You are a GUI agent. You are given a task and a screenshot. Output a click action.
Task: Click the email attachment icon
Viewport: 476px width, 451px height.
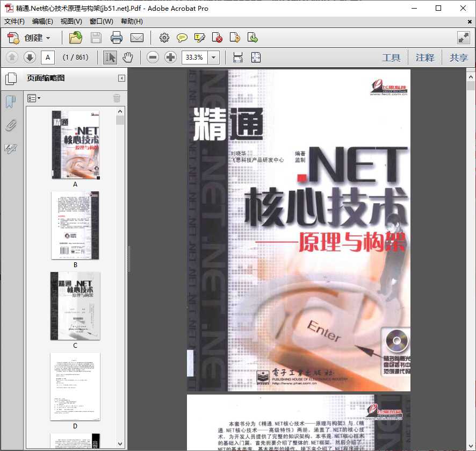(137, 38)
